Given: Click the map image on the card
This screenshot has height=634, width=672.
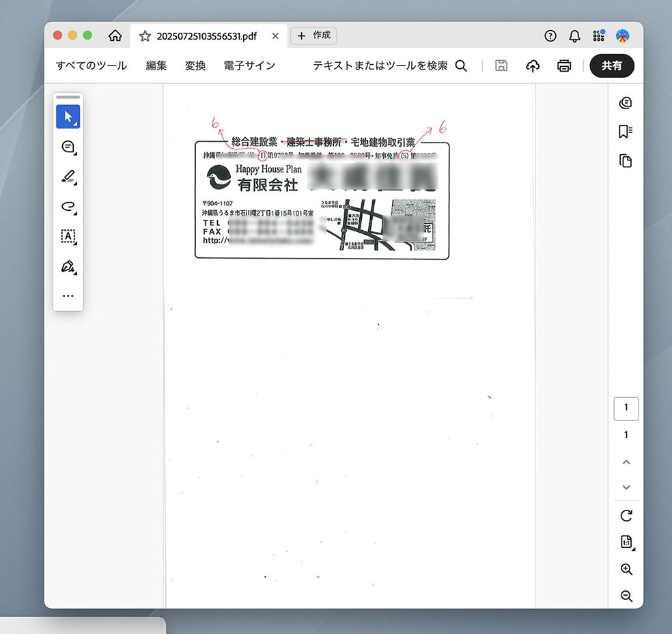Looking at the screenshot, I should click(x=378, y=225).
